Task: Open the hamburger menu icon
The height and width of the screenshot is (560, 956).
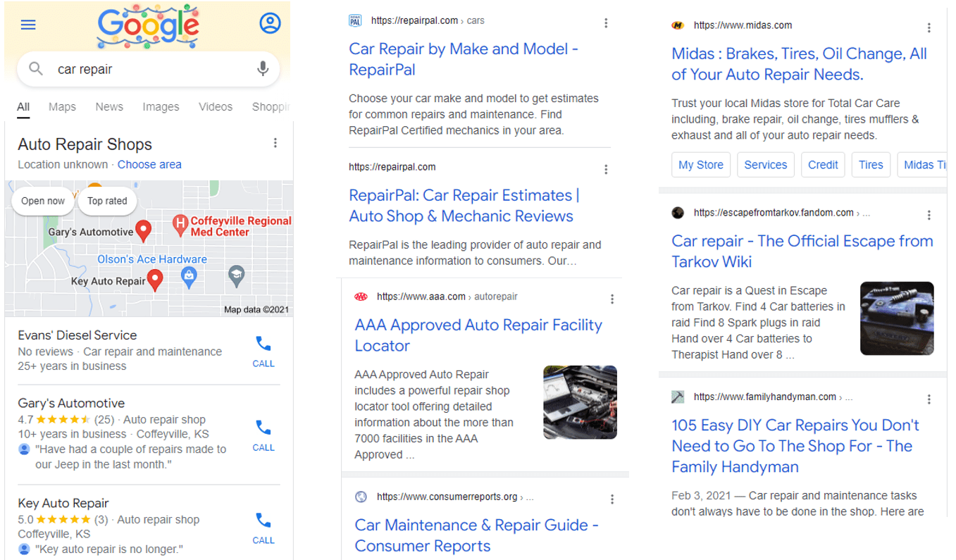Action: [28, 25]
